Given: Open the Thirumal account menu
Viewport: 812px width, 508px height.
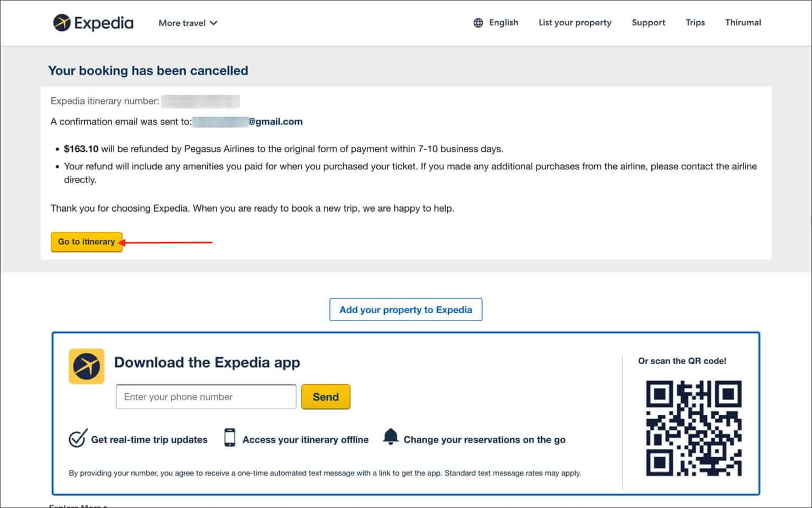Looking at the screenshot, I should tap(743, 22).
